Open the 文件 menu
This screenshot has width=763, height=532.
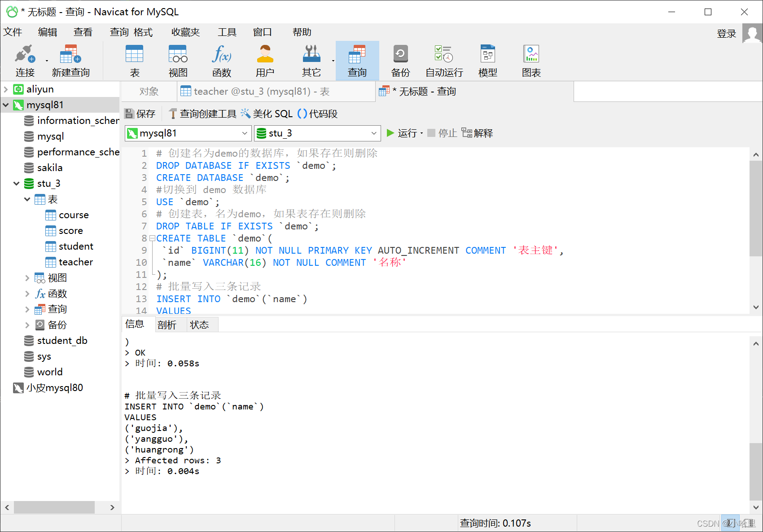pos(13,32)
